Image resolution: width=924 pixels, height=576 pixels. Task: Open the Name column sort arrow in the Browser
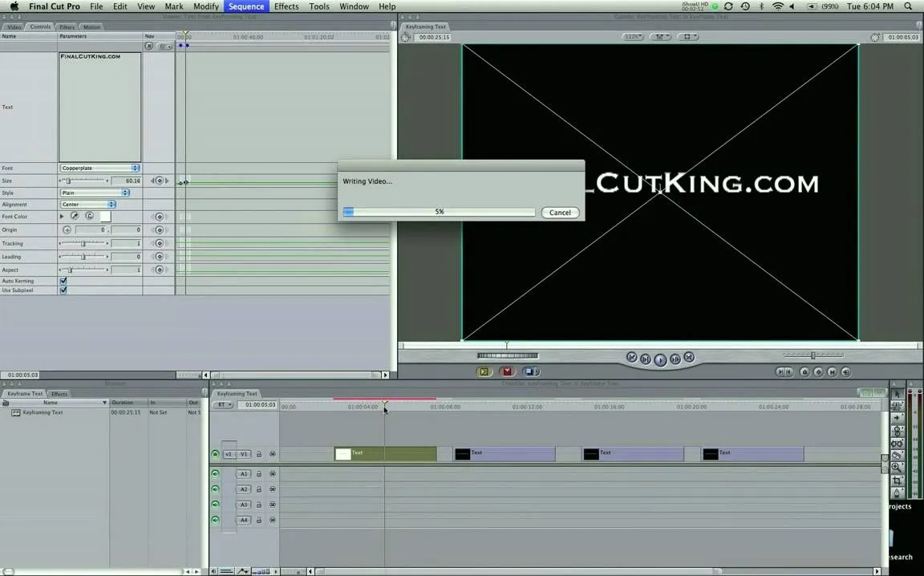[105, 403]
